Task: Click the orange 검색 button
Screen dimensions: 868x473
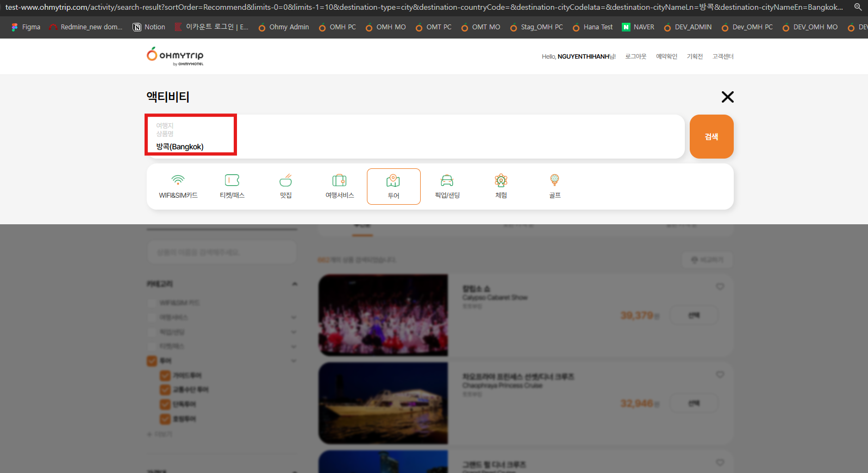Action: pyautogui.click(x=711, y=136)
